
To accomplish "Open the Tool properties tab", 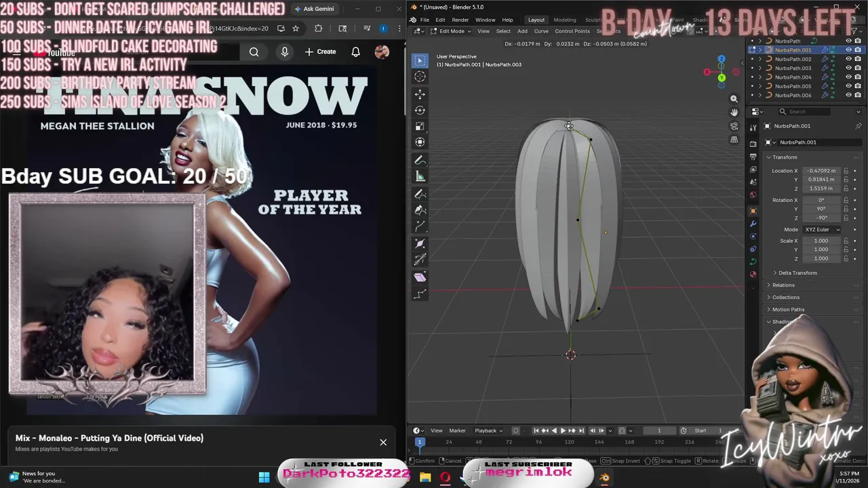I will tap(753, 128).
